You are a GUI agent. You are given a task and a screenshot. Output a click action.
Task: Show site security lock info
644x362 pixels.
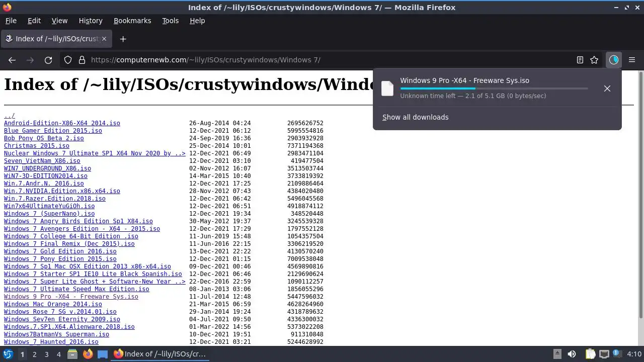coord(82,60)
